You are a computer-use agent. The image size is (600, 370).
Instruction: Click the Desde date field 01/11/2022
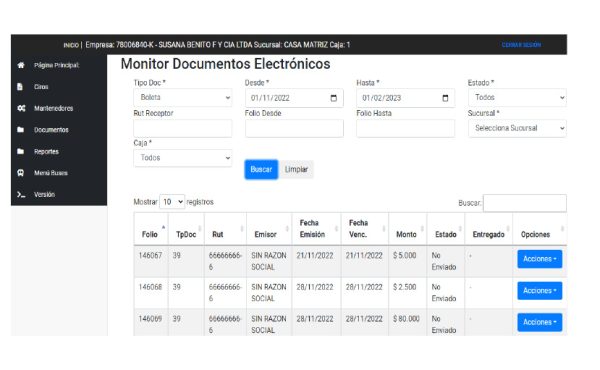(x=294, y=98)
